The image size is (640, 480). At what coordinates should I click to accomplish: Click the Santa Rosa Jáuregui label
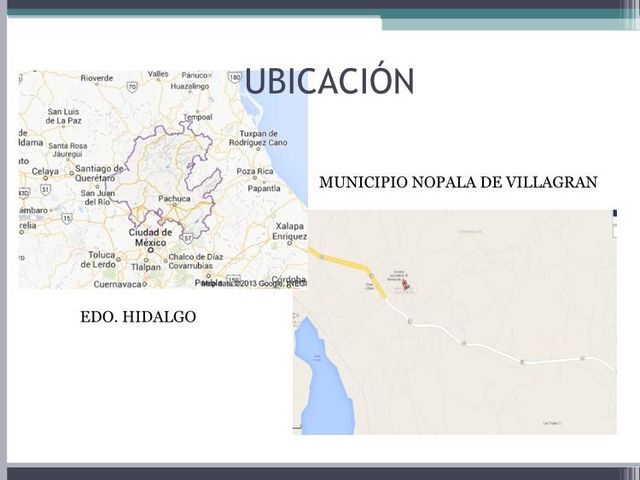(x=68, y=150)
